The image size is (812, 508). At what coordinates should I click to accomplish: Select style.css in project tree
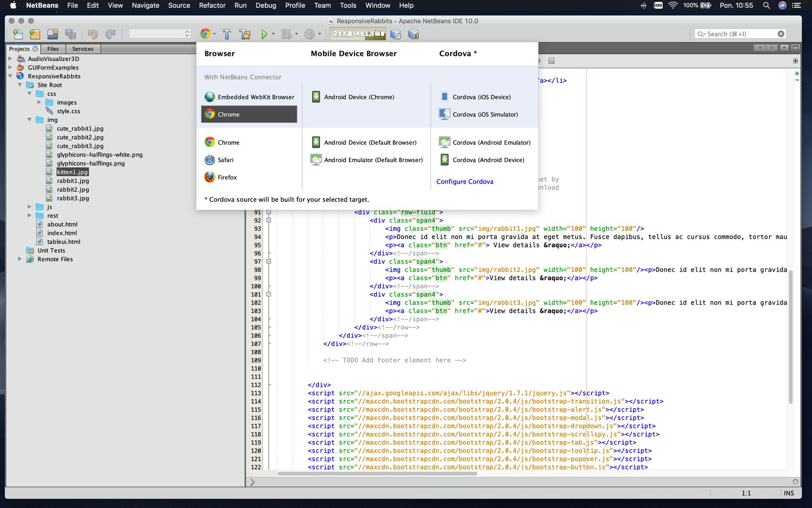tap(68, 111)
